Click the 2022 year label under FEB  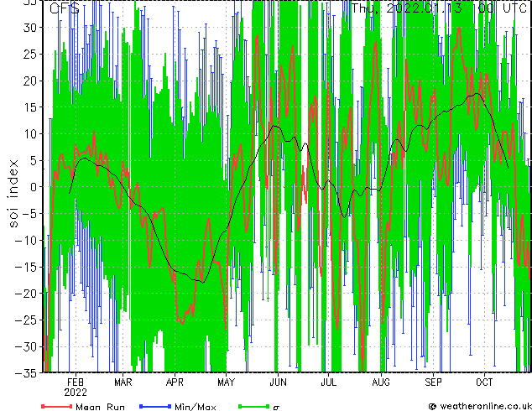click(x=76, y=393)
